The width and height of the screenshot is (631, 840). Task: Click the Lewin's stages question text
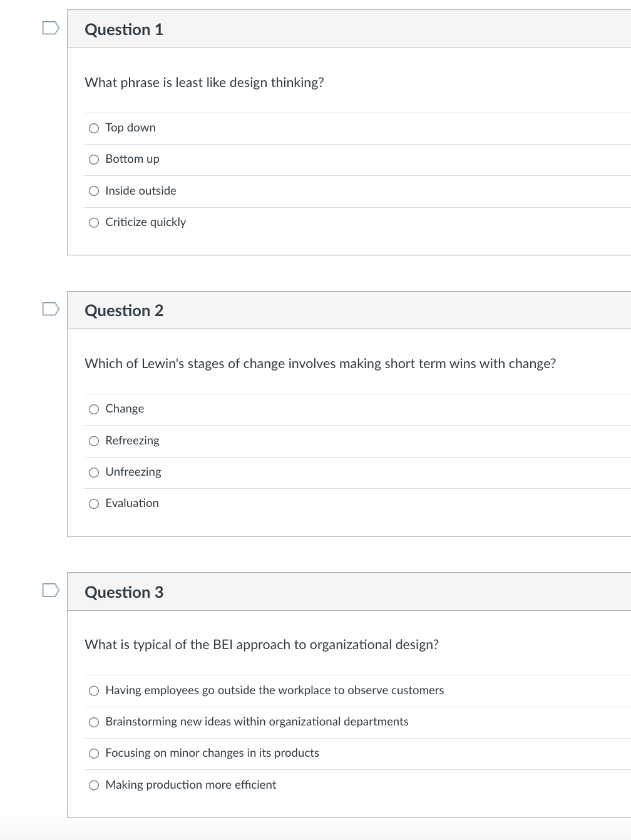[x=320, y=363]
